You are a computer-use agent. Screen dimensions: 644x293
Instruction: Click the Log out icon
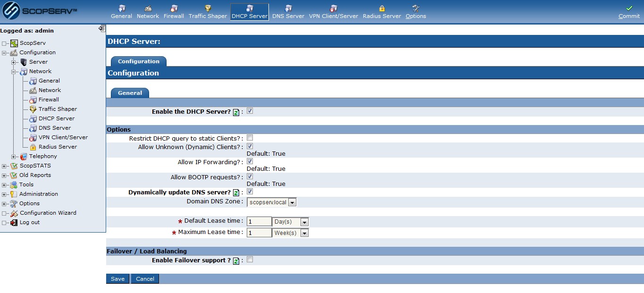(14, 222)
